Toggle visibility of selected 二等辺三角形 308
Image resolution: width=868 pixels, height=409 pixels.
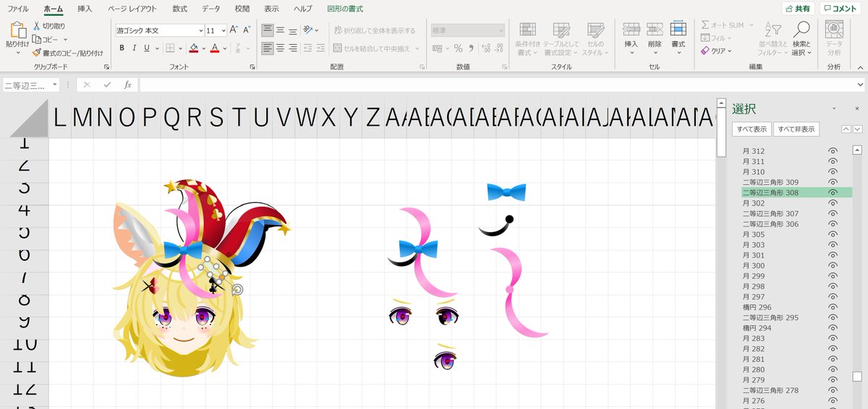coord(833,193)
